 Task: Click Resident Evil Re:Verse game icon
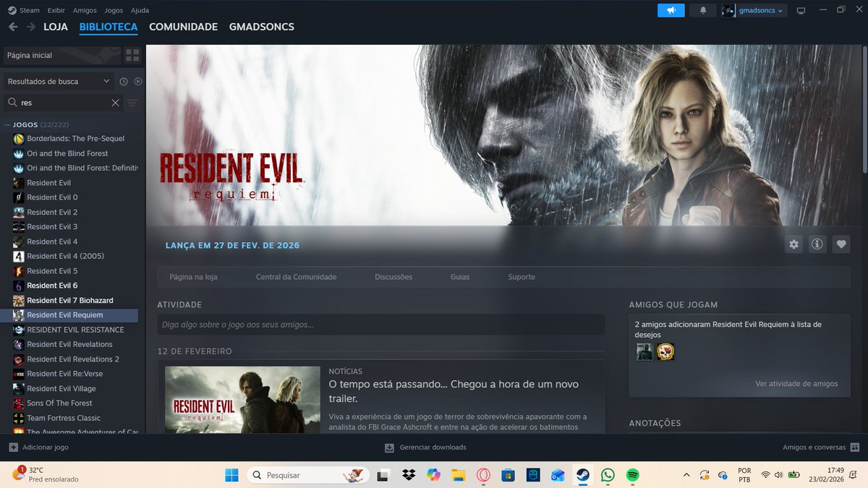tap(19, 374)
